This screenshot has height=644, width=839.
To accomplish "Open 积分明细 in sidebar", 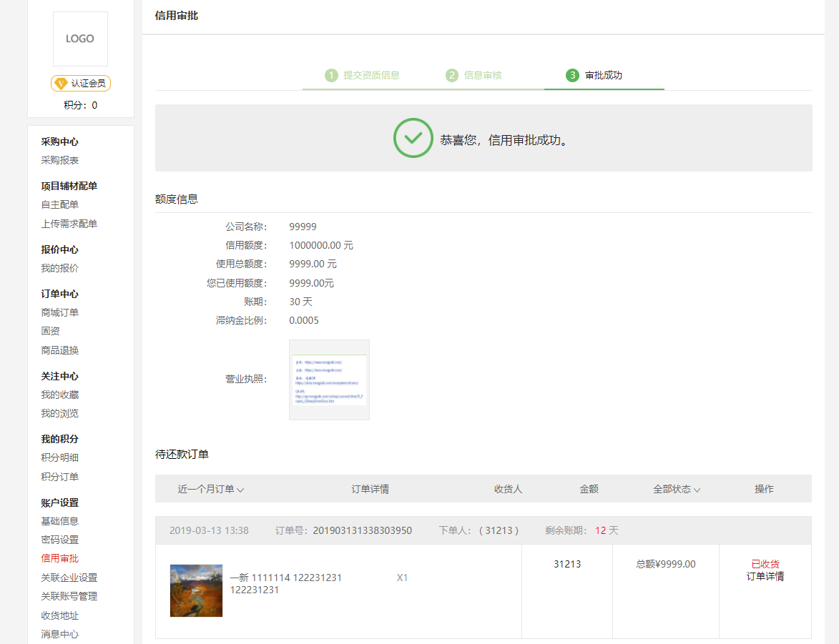I will (x=60, y=457).
